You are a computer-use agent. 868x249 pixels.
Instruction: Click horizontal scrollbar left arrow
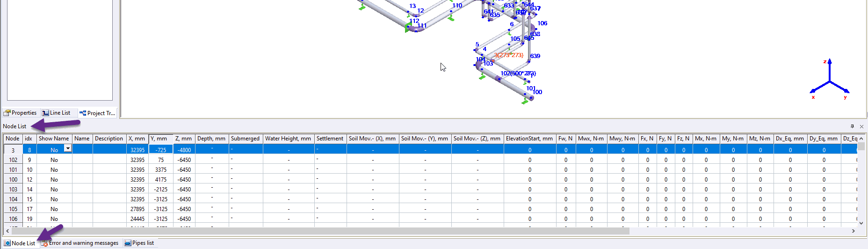pos(7,231)
